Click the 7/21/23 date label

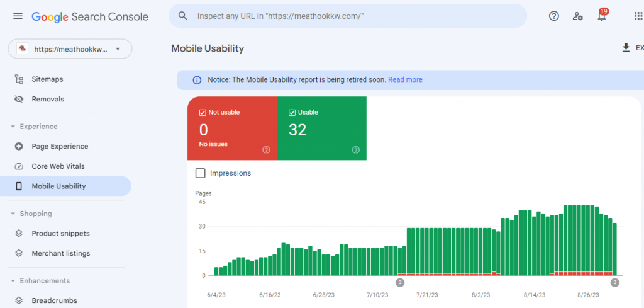[427, 295]
